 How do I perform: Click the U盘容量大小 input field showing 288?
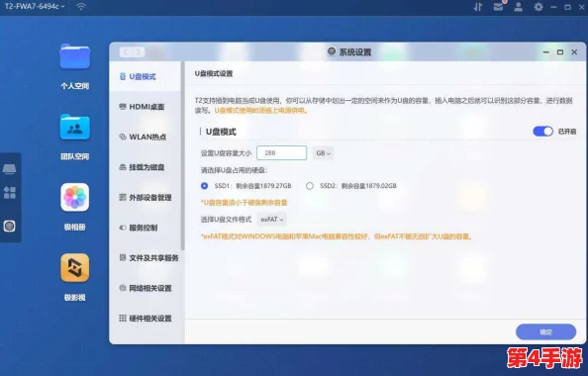tap(281, 153)
